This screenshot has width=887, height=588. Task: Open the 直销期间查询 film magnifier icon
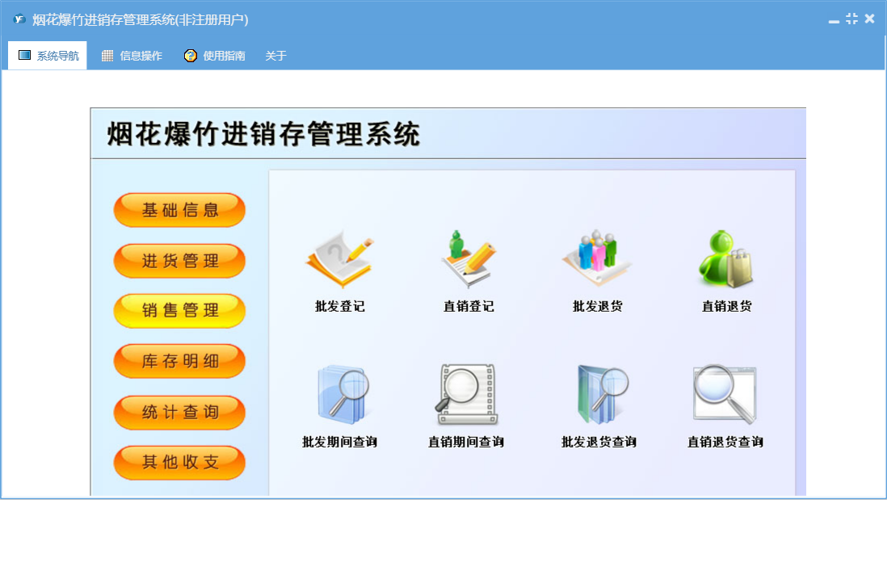[467, 394]
